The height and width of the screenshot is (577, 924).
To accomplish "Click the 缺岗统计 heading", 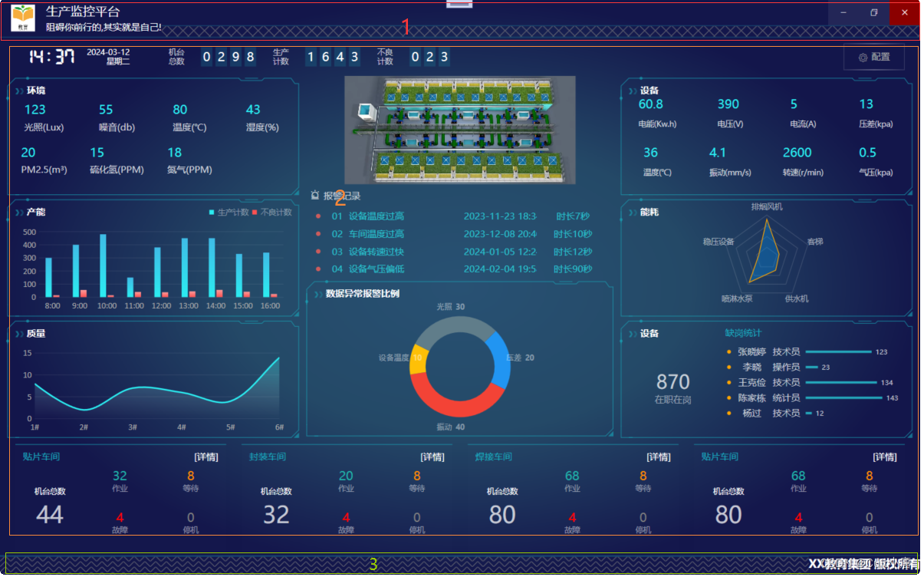I will [x=743, y=333].
